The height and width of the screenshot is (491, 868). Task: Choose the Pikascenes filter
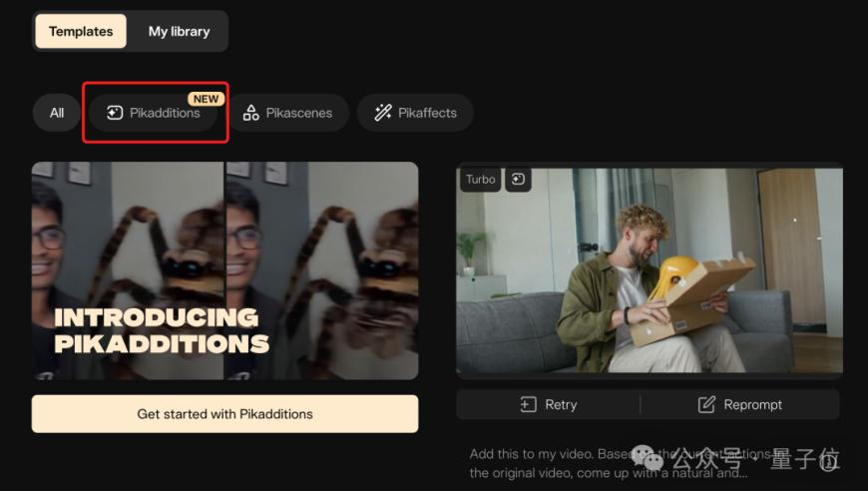(x=288, y=113)
